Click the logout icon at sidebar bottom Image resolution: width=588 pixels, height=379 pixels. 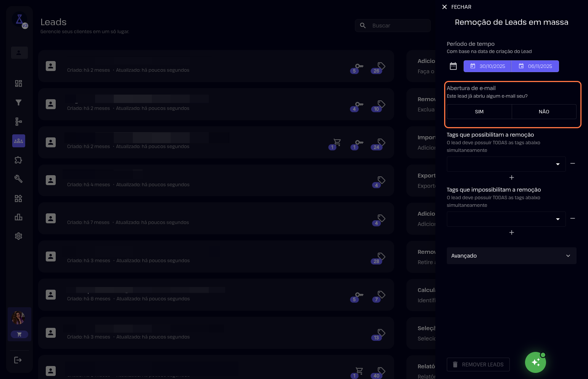click(18, 360)
